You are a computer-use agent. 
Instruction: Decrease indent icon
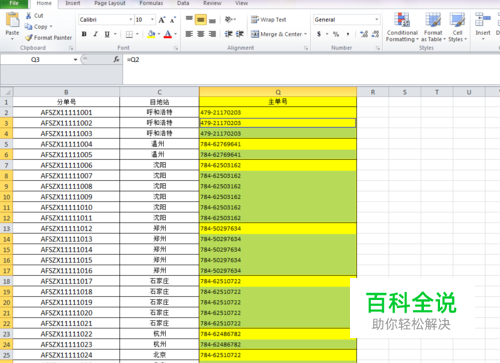point(228,34)
